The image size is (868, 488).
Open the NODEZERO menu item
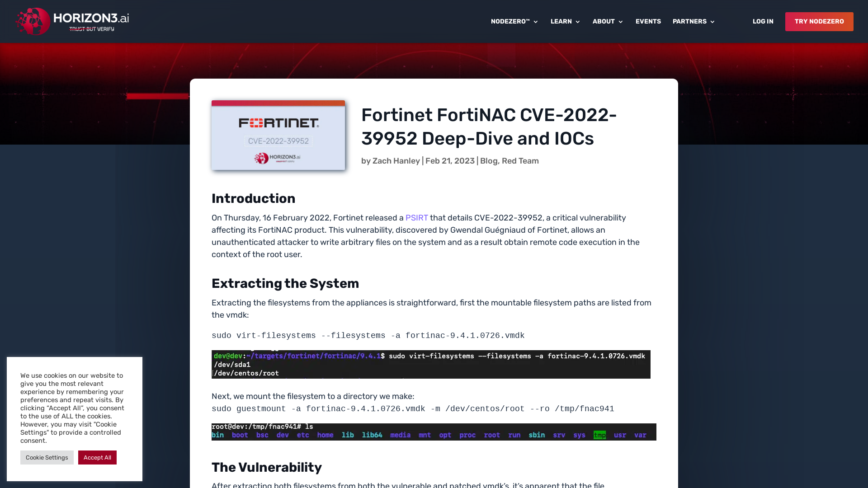pyautogui.click(x=510, y=21)
